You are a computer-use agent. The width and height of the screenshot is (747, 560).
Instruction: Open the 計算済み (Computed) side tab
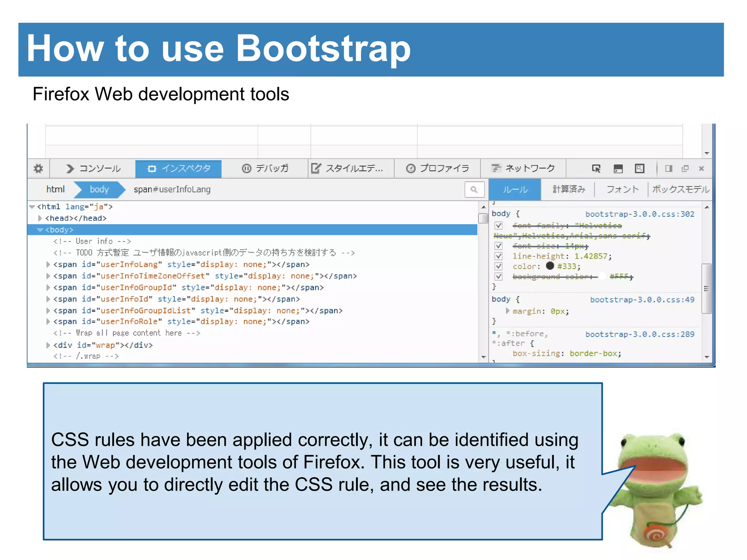569,189
